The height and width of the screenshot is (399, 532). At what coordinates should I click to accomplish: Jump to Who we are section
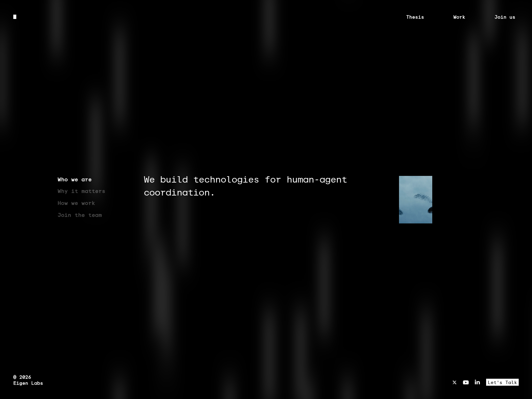click(74, 180)
